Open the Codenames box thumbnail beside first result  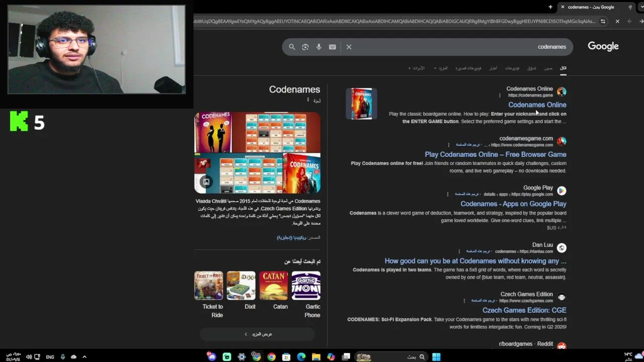pyautogui.click(x=361, y=104)
